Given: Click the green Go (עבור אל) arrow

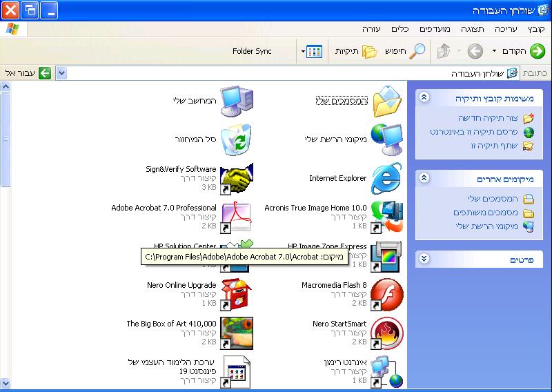Looking at the screenshot, I should click(x=45, y=73).
